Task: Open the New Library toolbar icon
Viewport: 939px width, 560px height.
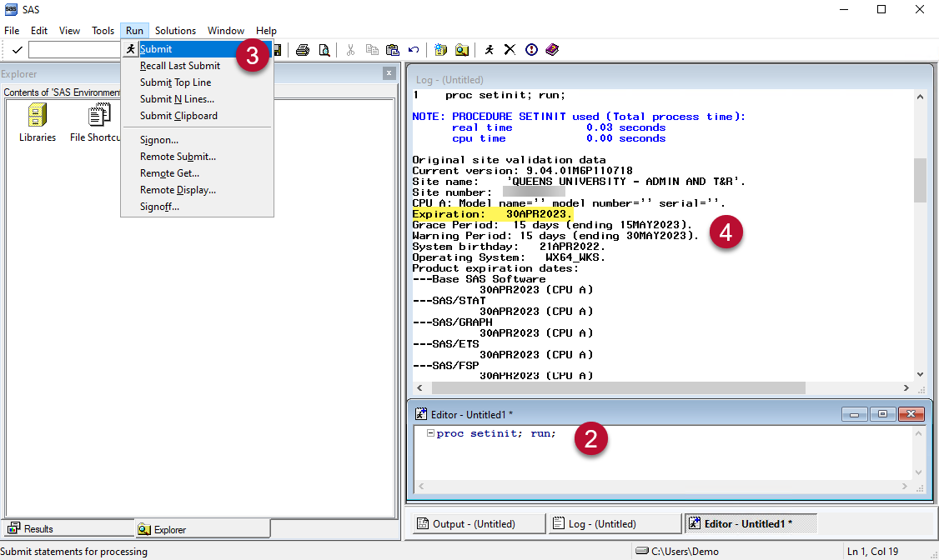Action: point(440,49)
